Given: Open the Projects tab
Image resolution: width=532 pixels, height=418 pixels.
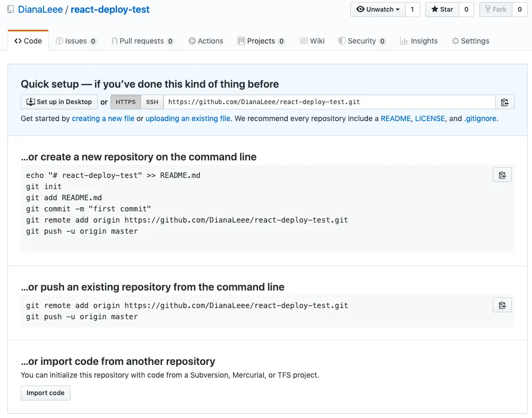Looking at the screenshot, I should 261,41.
